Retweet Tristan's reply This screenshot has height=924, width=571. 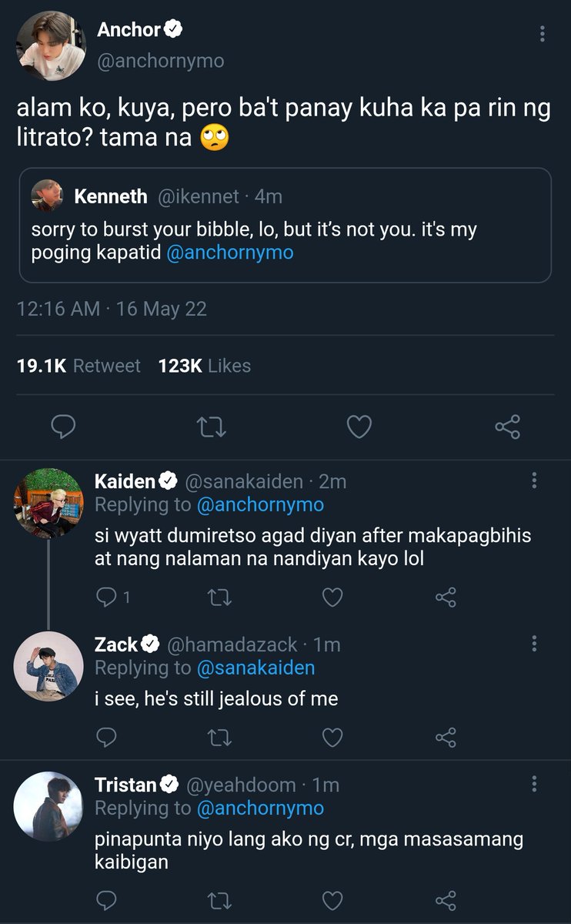coord(220,900)
